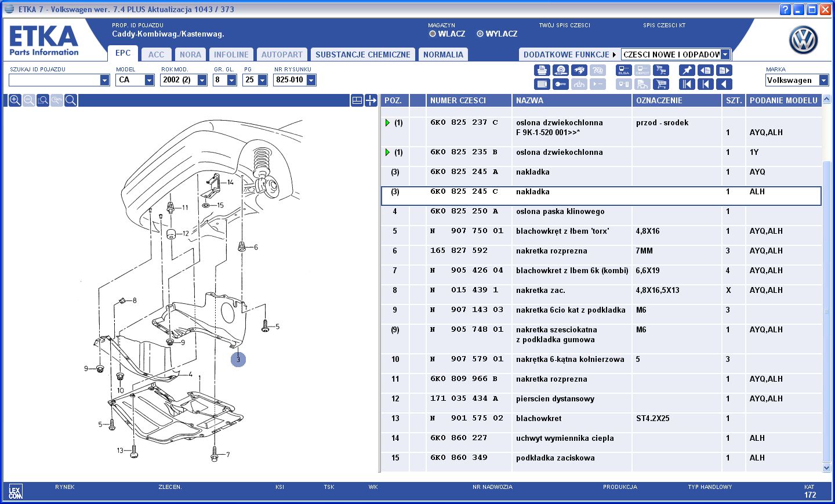This screenshot has width=835, height=504.
Task: Select row 12 pierscien dystansowy
Action: tap(601, 403)
